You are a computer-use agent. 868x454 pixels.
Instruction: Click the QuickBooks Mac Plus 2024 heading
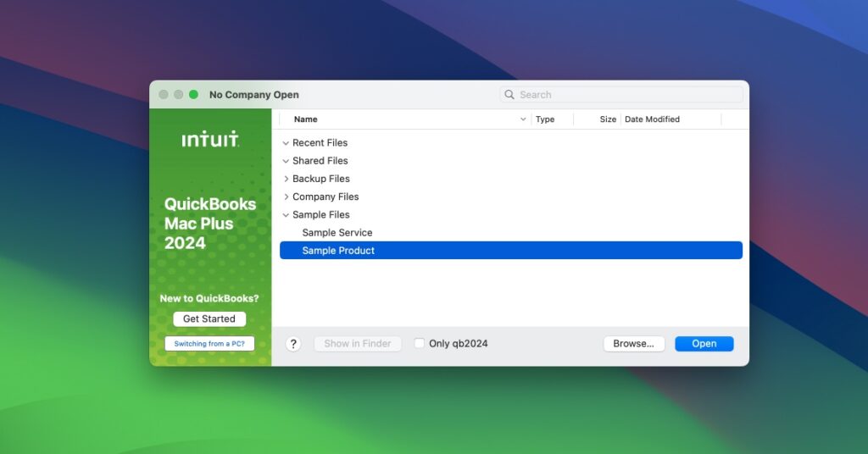210,224
